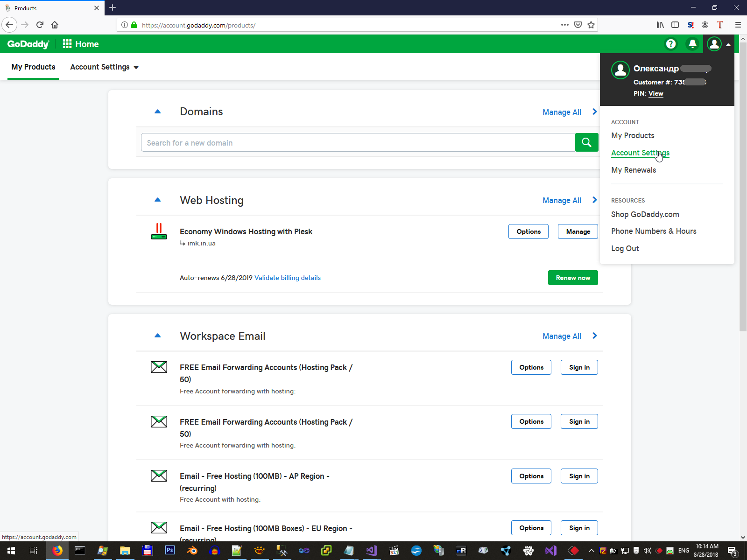Viewport: 747px width, 560px height.
Task: Choose Account Settings in account menu
Action: [640, 153]
